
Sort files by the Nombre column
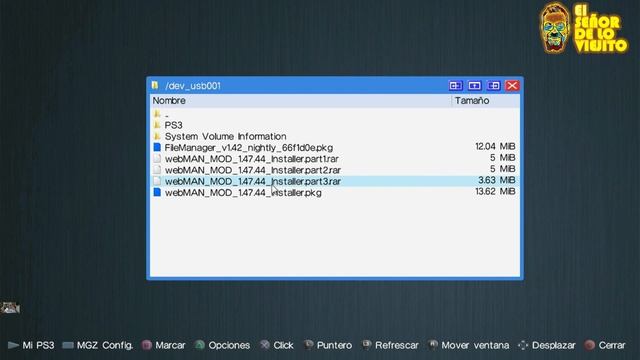click(300, 100)
